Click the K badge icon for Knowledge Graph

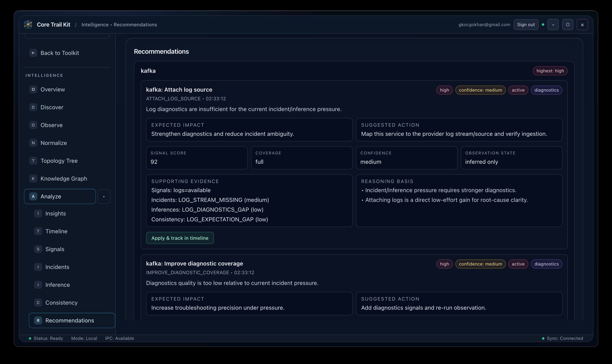tap(33, 179)
